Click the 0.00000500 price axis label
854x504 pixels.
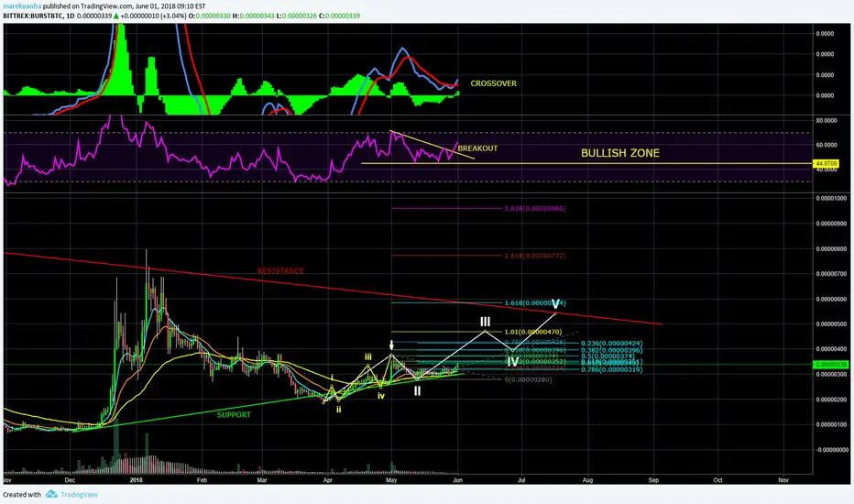point(831,324)
